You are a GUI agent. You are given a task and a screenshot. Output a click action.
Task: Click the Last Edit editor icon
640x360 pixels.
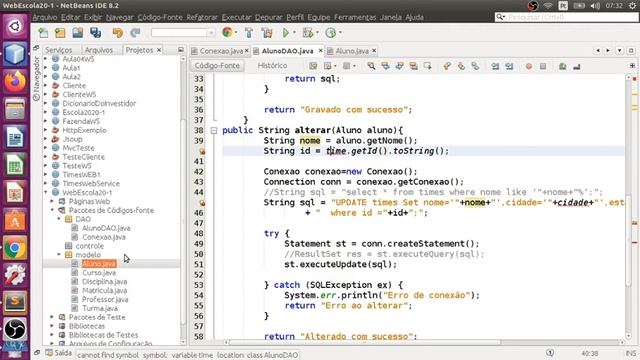click(313, 66)
